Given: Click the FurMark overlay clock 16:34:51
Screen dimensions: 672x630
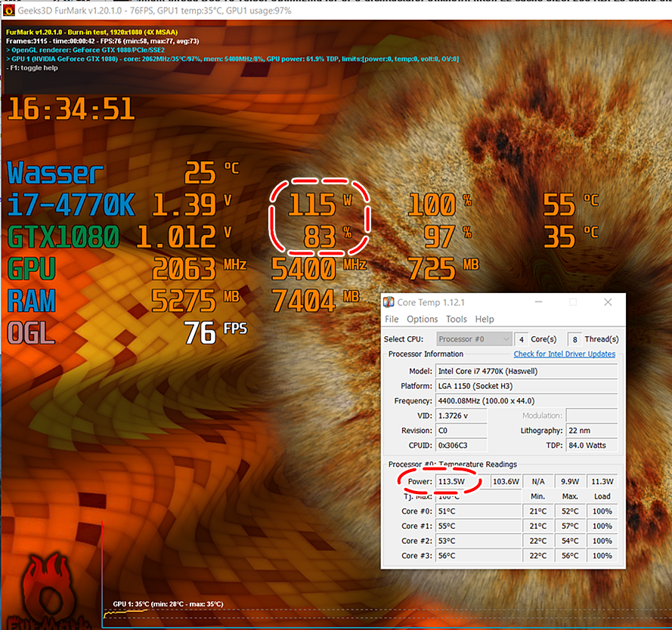Looking at the screenshot, I should click(x=71, y=109).
